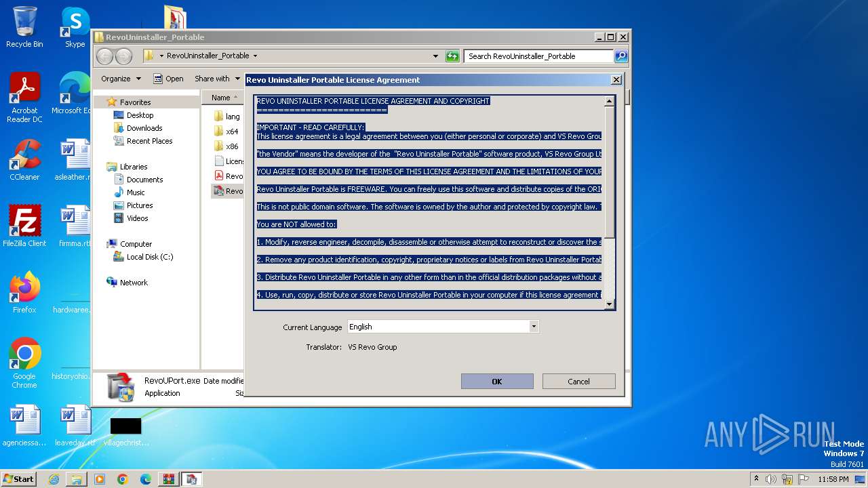Screen dimensions: 868x488
Task: Click the Search RevoUninstaller_Portable field
Action: 539,56
